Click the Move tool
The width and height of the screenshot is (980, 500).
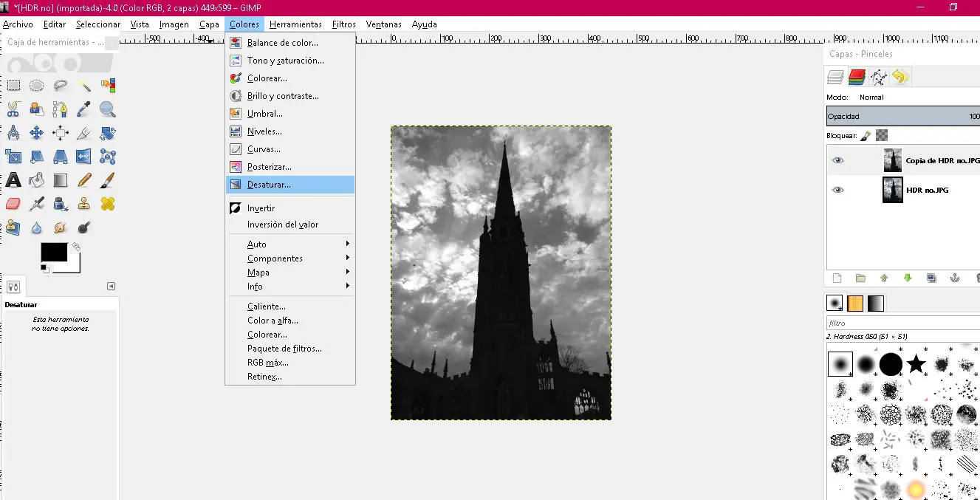tap(37, 134)
